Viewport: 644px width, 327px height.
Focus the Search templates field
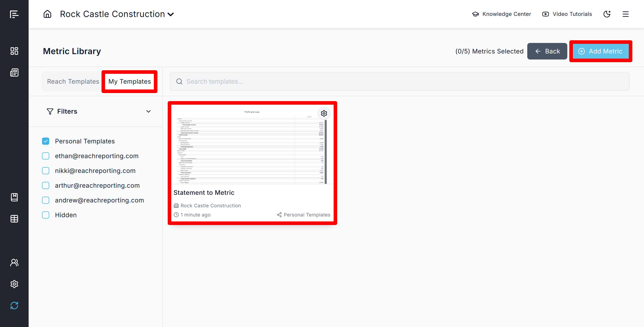(400, 81)
